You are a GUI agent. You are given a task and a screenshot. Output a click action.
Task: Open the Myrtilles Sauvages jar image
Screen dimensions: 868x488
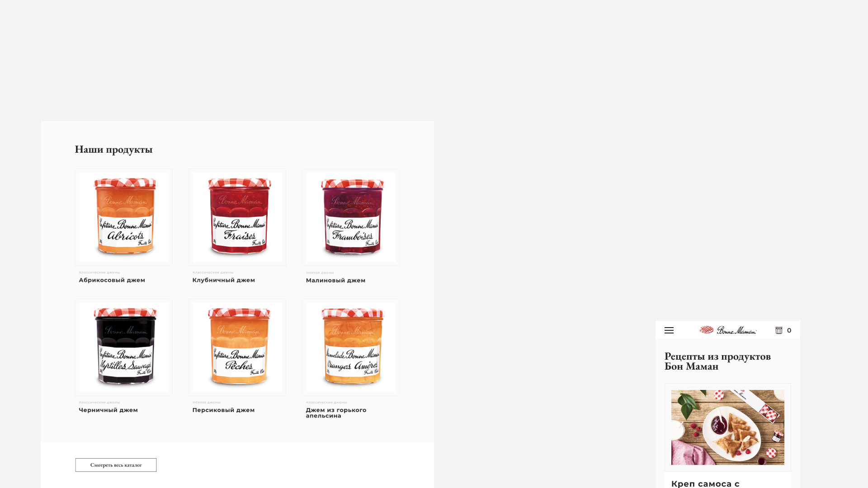(x=124, y=347)
